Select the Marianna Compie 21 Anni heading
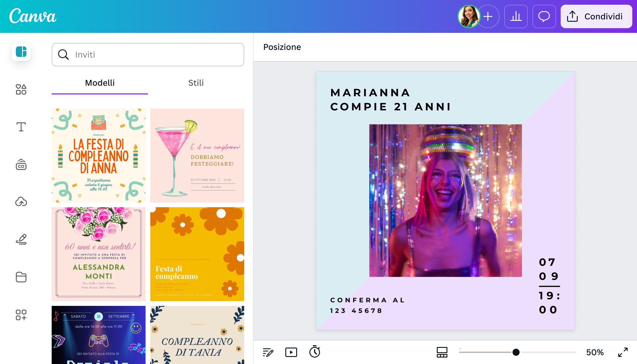Image resolution: width=637 pixels, height=364 pixels. tap(390, 100)
